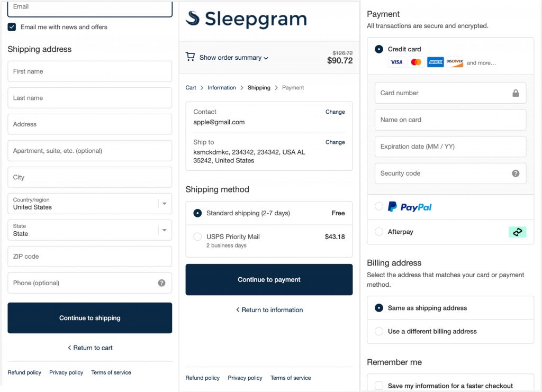Click the lock icon in Card number

(516, 93)
